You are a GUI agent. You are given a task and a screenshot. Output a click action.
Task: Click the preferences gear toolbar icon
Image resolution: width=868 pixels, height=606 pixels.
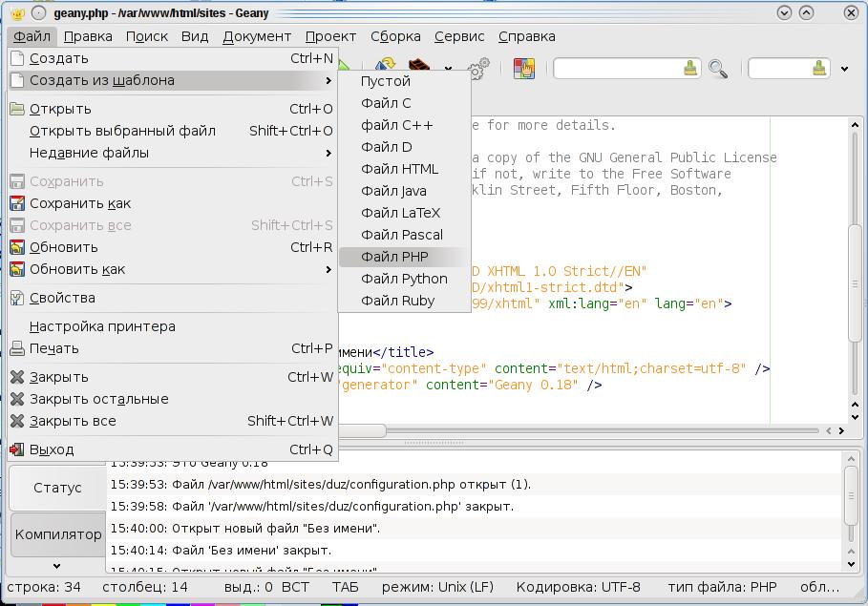pyautogui.click(x=478, y=68)
